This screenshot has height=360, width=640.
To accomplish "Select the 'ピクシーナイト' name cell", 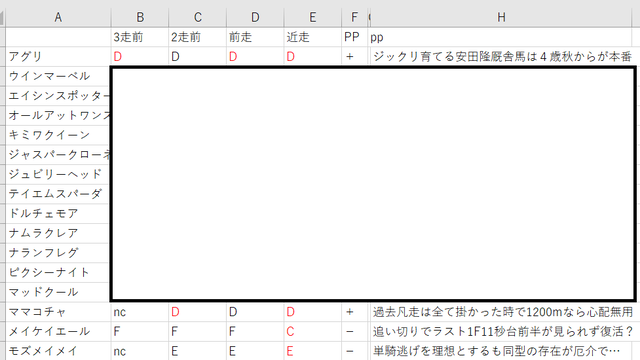I will 58,272.
